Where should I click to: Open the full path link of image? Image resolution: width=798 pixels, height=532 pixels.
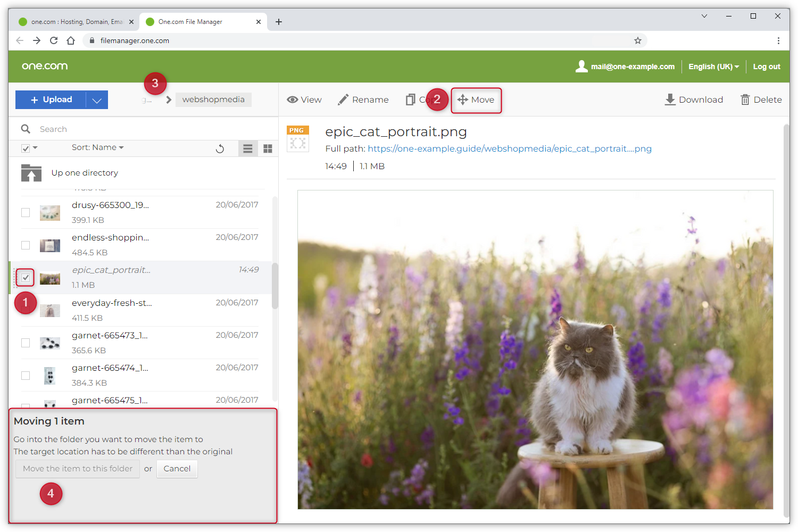coord(509,148)
